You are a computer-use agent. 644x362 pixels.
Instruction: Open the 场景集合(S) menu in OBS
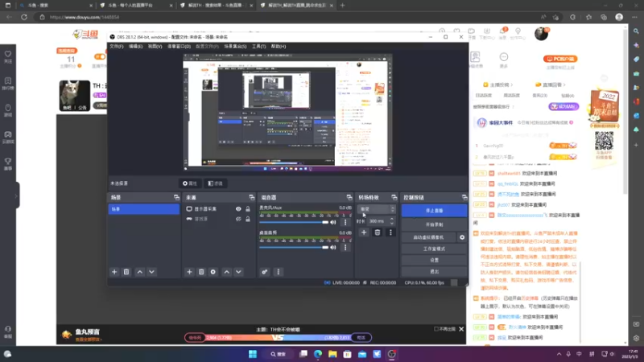coord(235,47)
